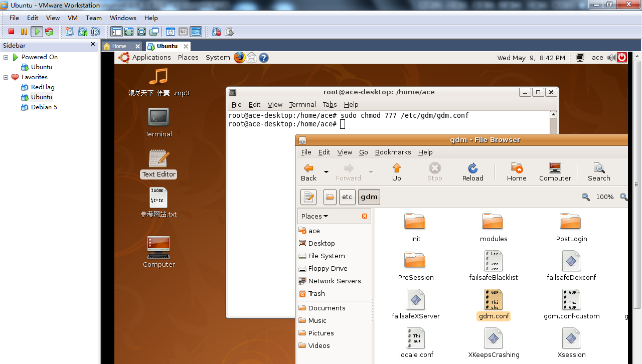
Task: Open the Terminal menu in terminal window
Action: click(302, 104)
